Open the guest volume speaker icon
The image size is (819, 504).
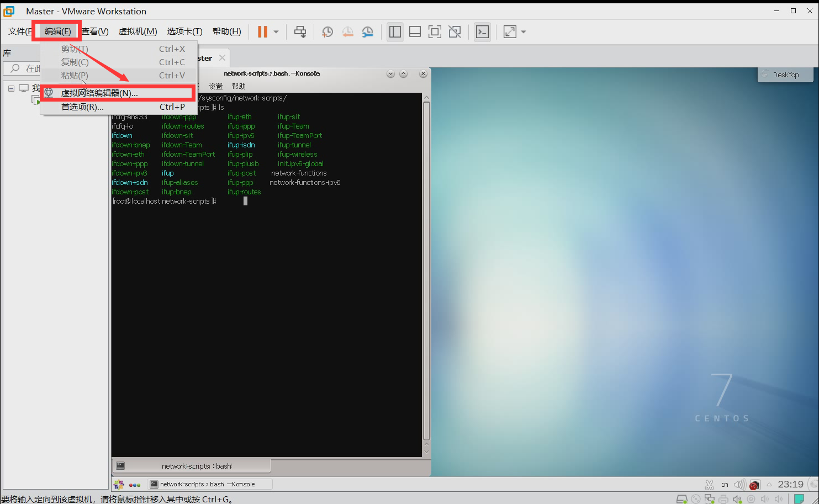coord(739,485)
